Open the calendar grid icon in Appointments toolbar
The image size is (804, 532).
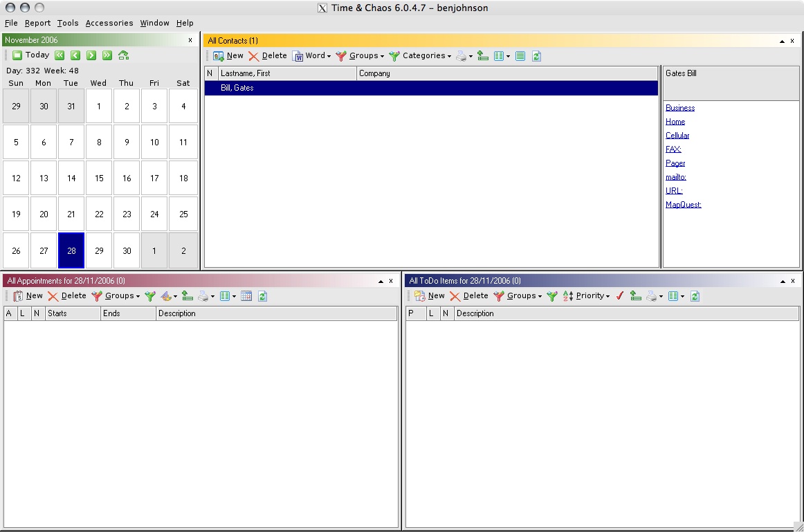(246, 296)
